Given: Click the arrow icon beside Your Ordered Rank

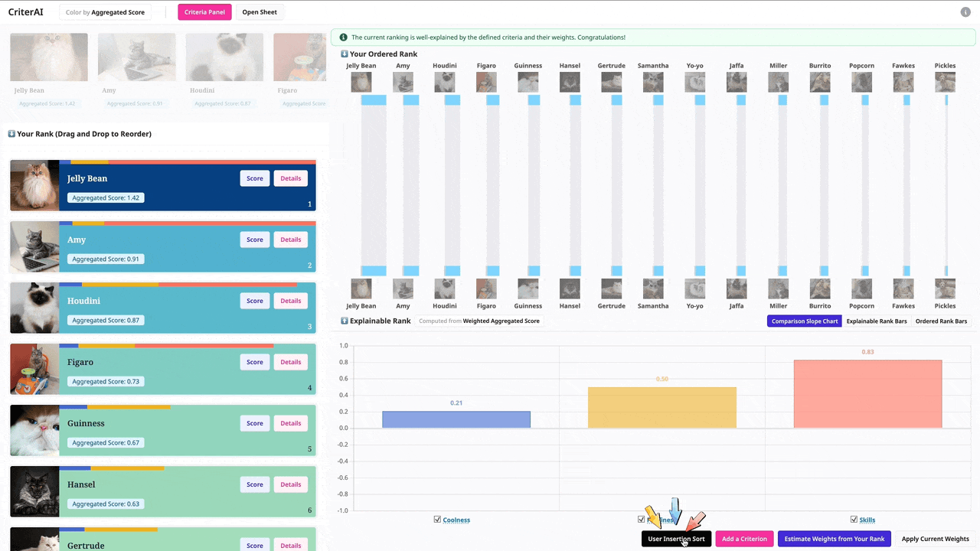Looking at the screenshot, I should point(345,54).
